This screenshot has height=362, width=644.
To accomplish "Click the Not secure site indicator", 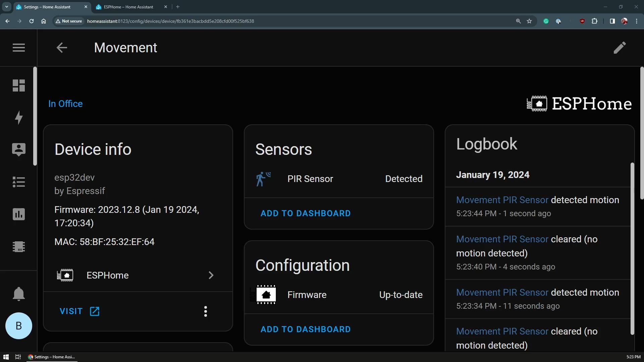I will [x=69, y=21].
